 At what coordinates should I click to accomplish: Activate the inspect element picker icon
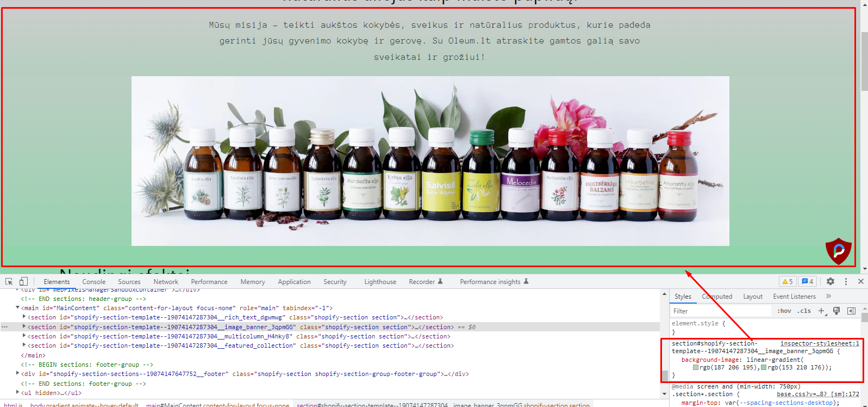click(x=9, y=281)
